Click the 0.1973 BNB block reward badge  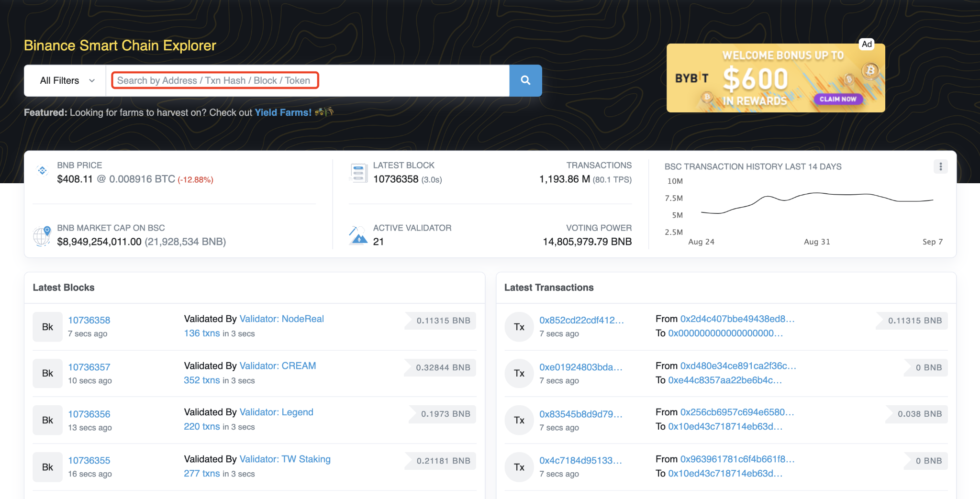(x=443, y=414)
